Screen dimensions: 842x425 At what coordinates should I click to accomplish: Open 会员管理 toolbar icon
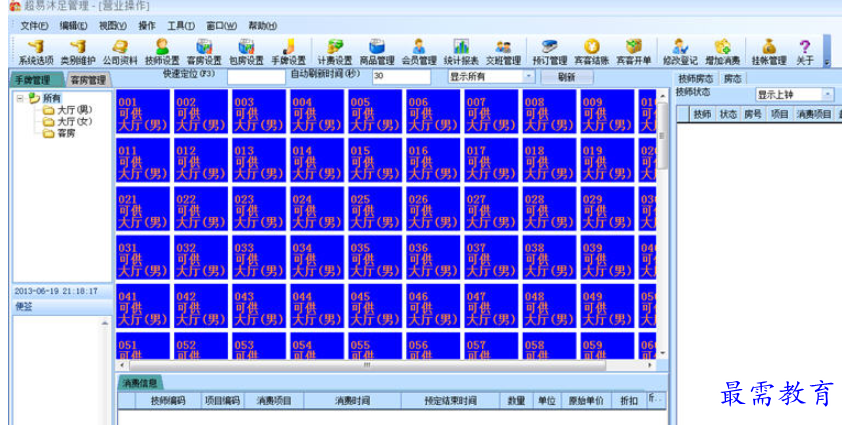(x=419, y=53)
